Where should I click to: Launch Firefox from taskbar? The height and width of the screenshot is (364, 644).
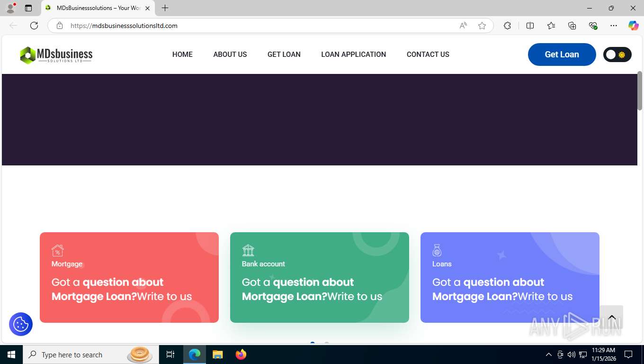click(241, 355)
